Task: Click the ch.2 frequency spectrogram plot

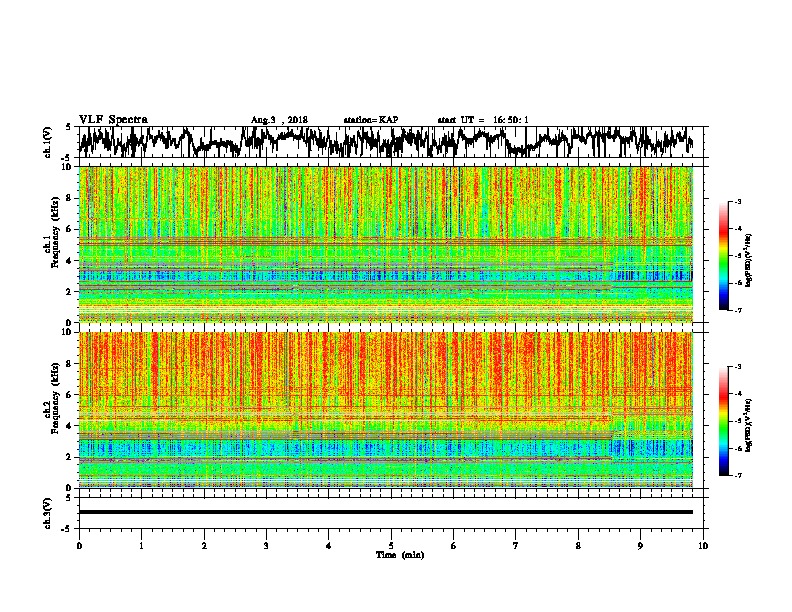Action: 386,410
